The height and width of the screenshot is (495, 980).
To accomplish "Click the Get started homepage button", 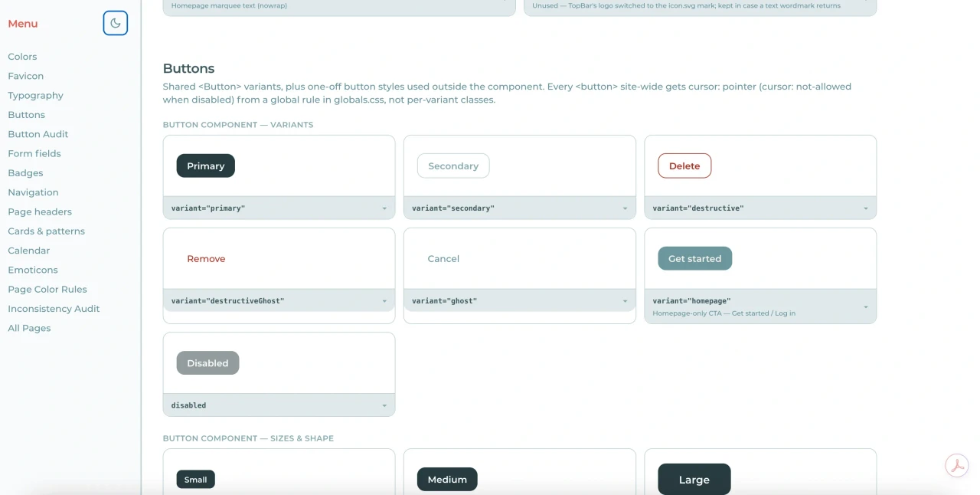I will [695, 259].
